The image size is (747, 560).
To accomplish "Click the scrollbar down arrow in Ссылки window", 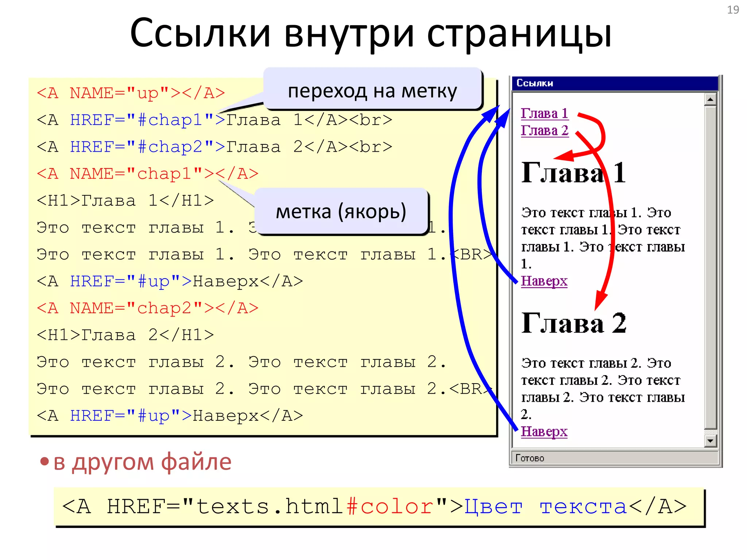I will click(710, 441).
